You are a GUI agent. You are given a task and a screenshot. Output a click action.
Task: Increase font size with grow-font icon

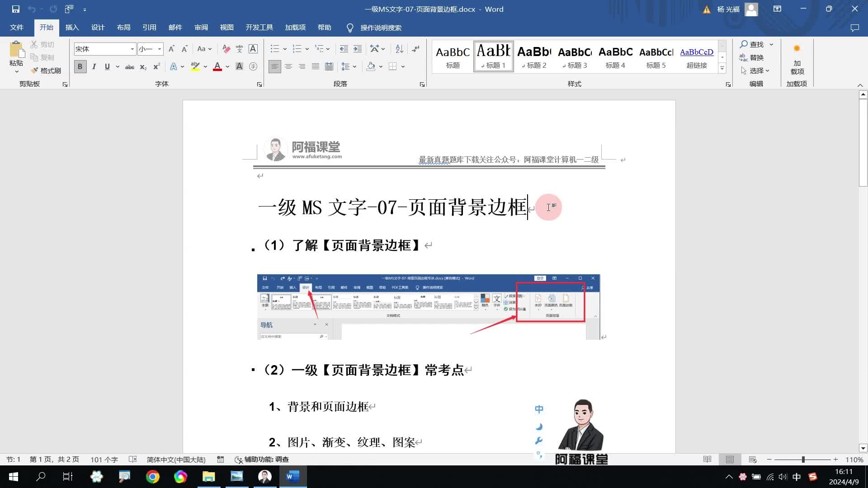[x=171, y=49]
